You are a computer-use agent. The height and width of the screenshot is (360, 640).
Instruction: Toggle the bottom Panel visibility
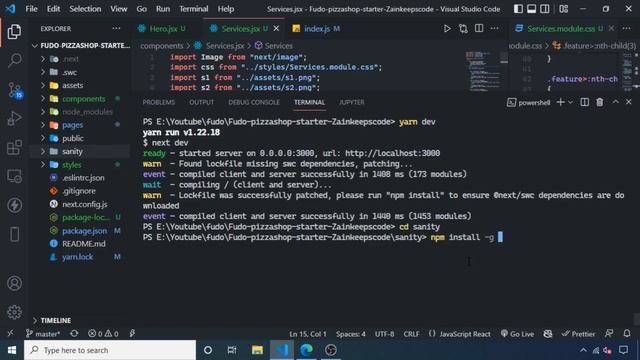point(531,9)
